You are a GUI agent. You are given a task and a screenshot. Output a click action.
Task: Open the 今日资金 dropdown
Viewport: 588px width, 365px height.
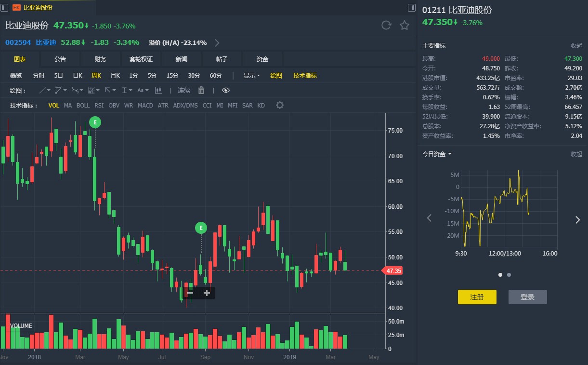click(x=437, y=154)
